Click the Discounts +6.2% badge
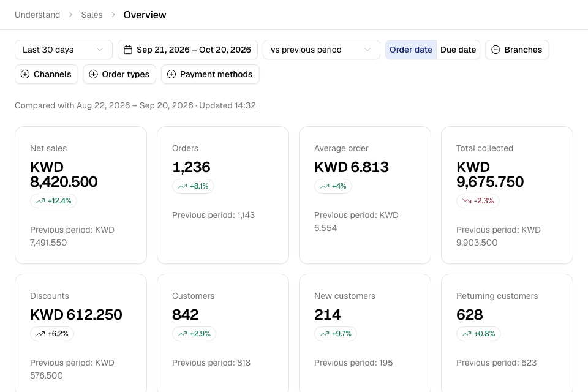 click(x=52, y=334)
